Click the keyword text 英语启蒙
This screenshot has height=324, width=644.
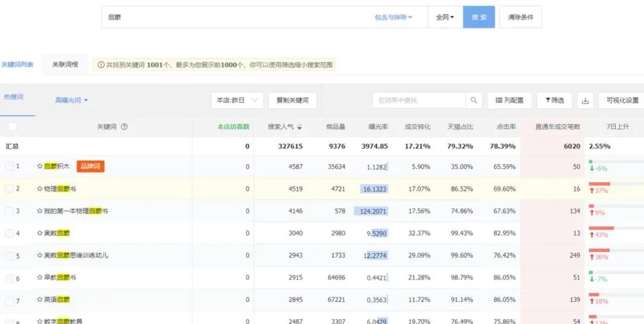57,300
